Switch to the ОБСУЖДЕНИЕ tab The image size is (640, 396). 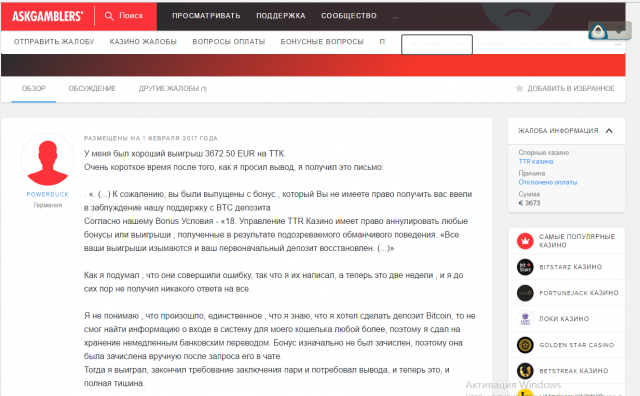point(92,89)
